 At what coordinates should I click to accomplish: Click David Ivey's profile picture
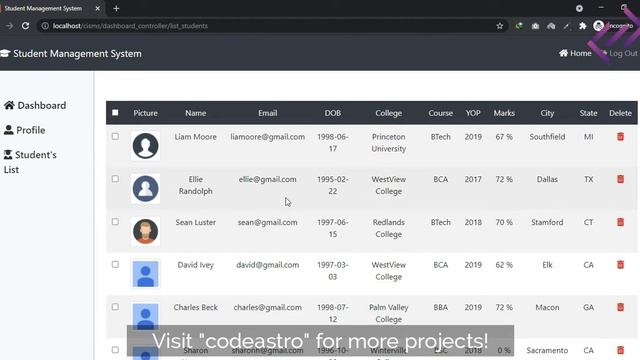click(x=145, y=274)
